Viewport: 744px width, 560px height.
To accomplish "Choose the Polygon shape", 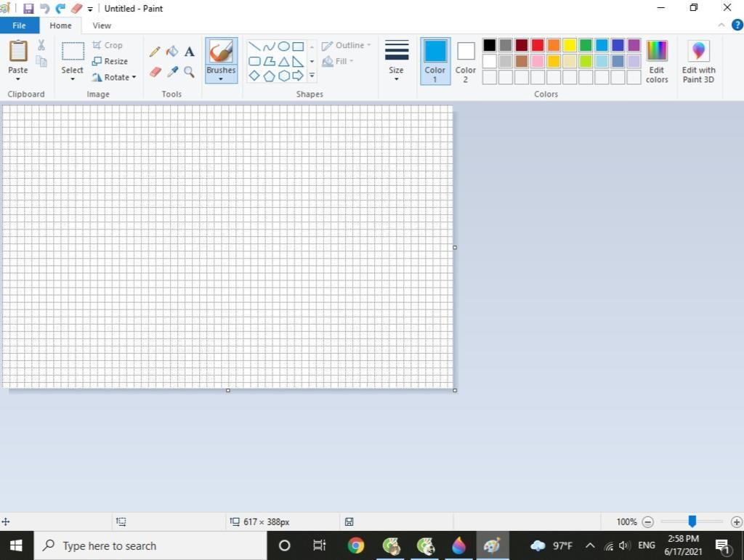I will coord(269,61).
